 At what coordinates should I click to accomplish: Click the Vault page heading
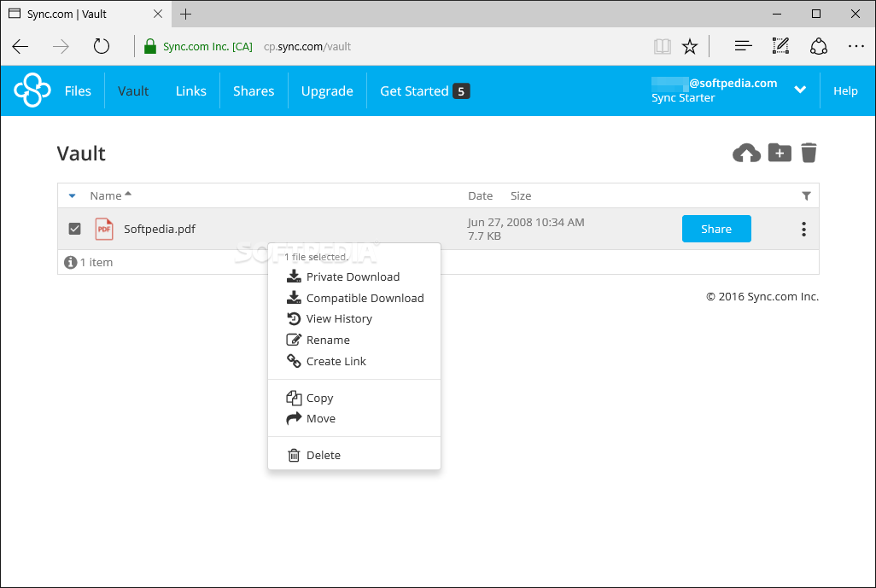pos(81,153)
